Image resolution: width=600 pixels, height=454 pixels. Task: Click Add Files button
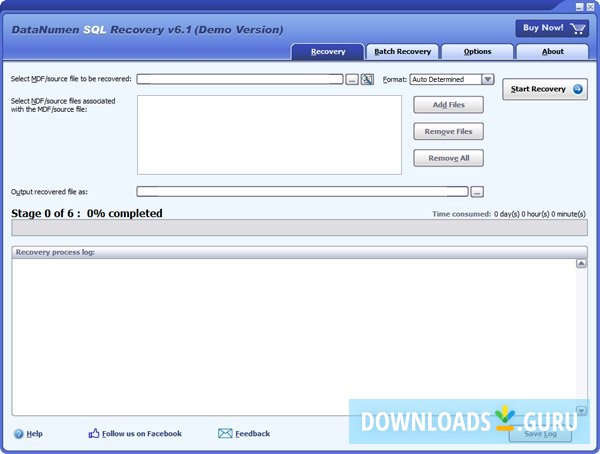[448, 105]
